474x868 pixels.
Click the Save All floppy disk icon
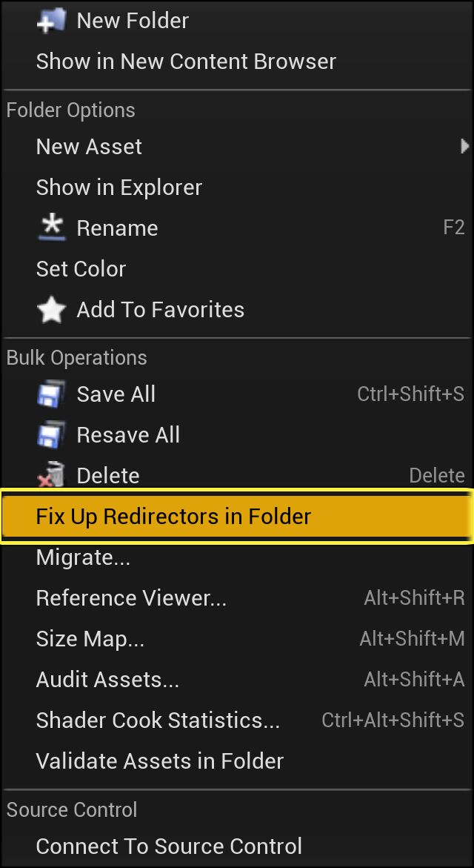(x=51, y=394)
